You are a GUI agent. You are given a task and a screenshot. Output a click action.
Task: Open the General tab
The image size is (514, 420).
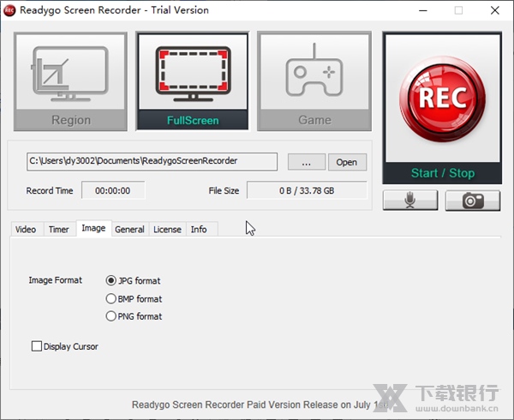(x=130, y=229)
